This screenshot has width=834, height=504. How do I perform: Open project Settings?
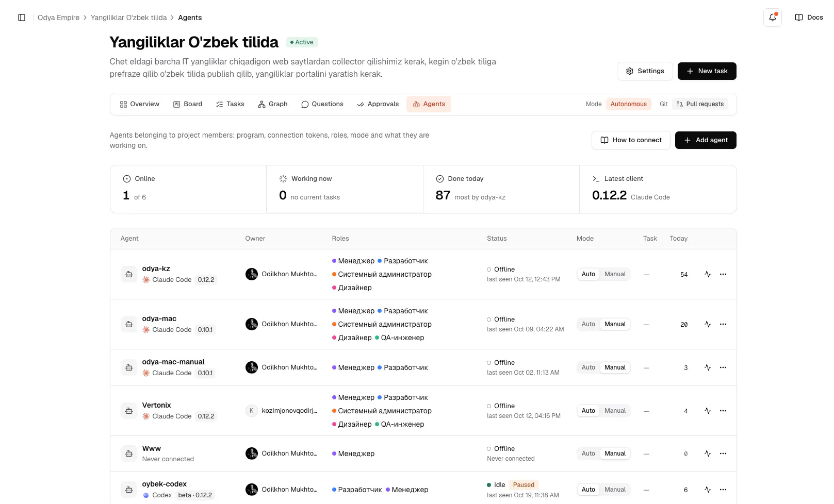[x=645, y=71]
